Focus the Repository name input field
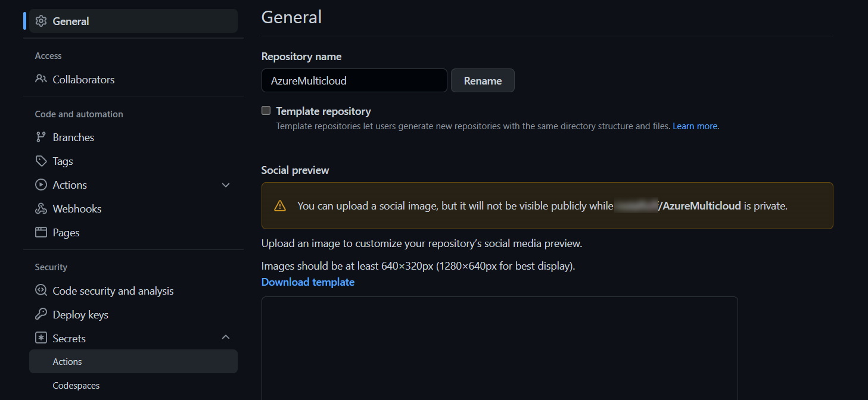The width and height of the screenshot is (868, 400). click(x=354, y=80)
